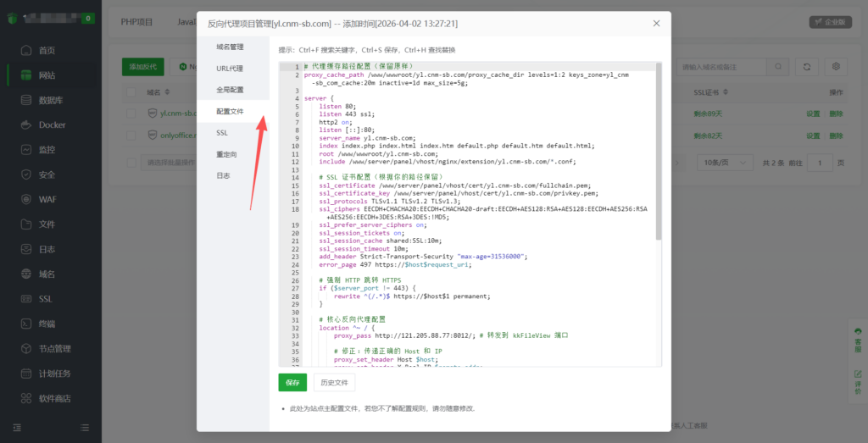Click the green 保存 button
This screenshot has height=443, width=868.
click(292, 382)
